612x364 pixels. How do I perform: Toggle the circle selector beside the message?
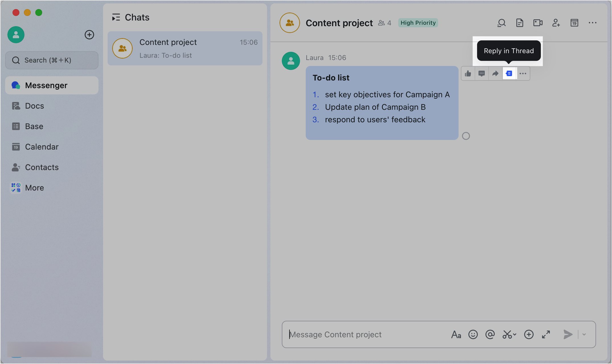pyautogui.click(x=466, y=136)
